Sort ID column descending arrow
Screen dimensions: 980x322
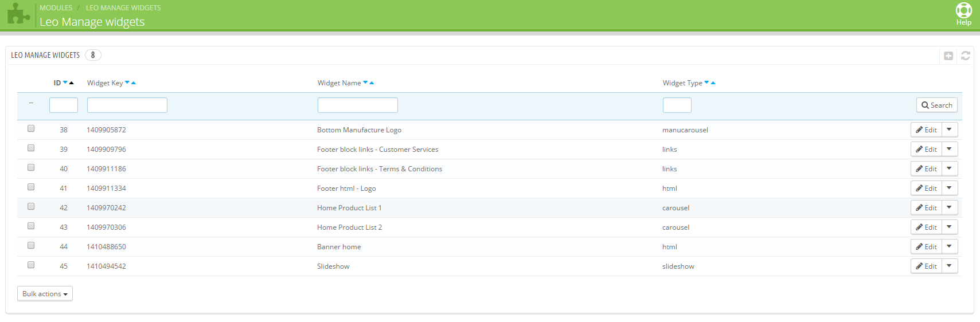pyautogui.click(x=65, y=83)
